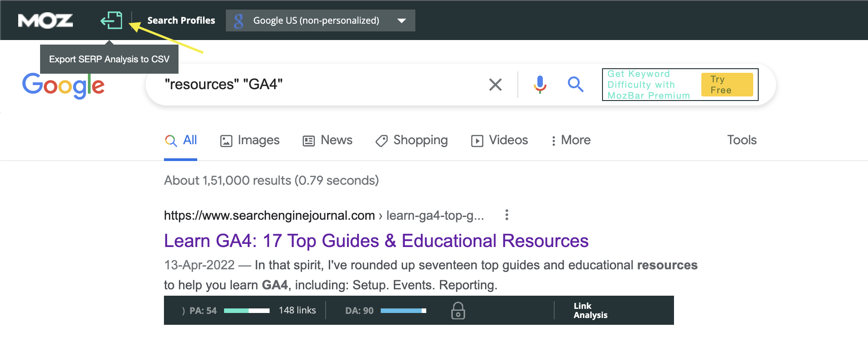Export SERP Analysis to CSV icon

point(112,20)
